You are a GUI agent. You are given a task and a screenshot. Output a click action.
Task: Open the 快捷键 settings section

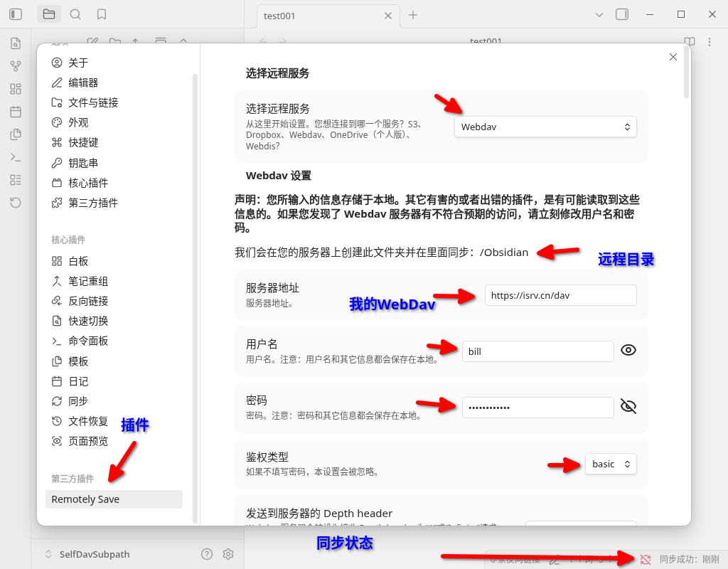pyautogui.click(x=114, y=142)
